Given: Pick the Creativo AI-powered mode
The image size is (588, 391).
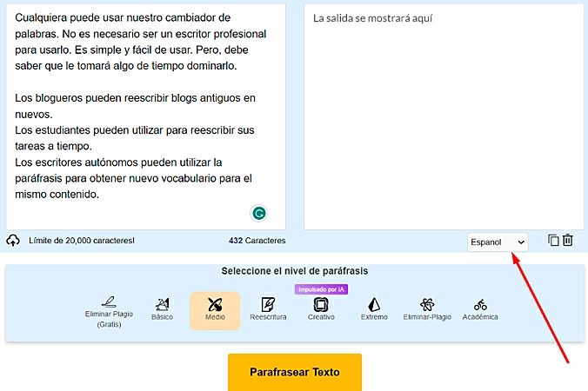Looking at the screenshot, I should tap(321, 309).
